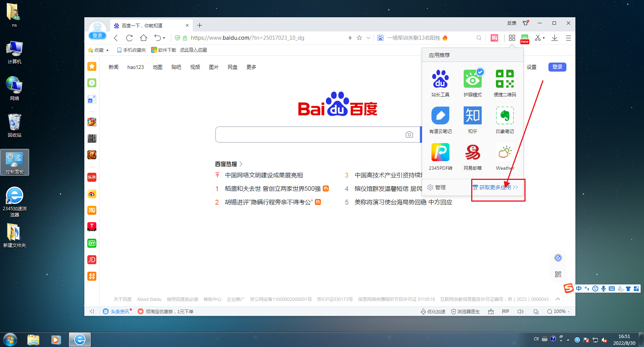Open the 便捷二维码 QR code app
The height and width of the screenshot is (347, 644).
[505, 83]
